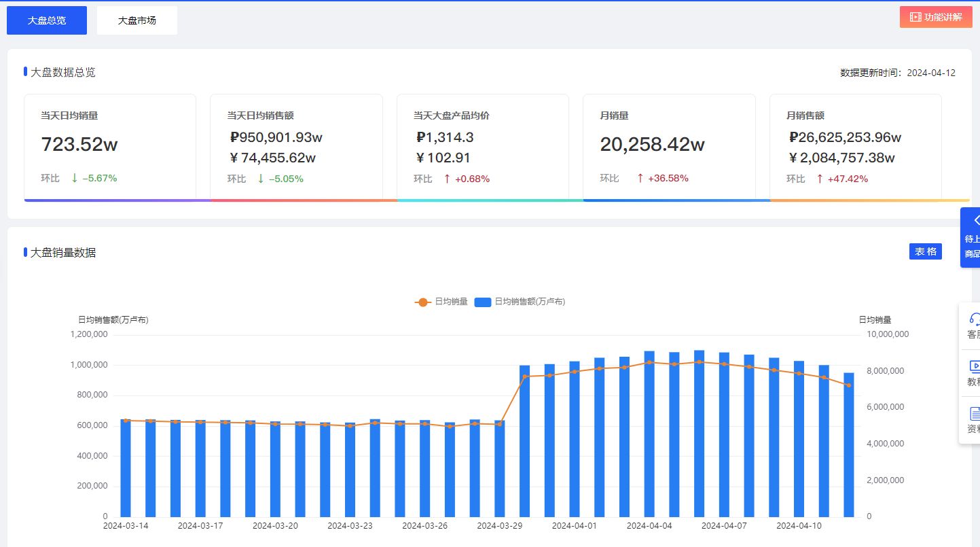Screen dimensions: 980x547
Task: Click the up arrow in 月销售额 card
Action: [x=820, y=178]
